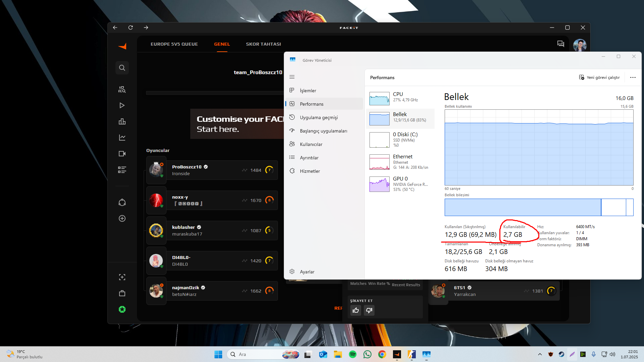Open Ayarlar in Task Manager

[x=324, y=272]
